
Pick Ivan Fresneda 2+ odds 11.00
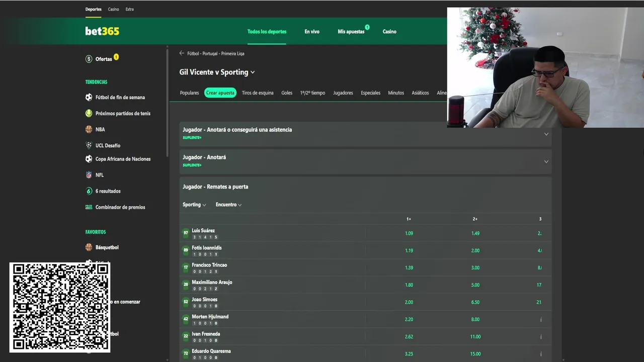pos(475,337)
